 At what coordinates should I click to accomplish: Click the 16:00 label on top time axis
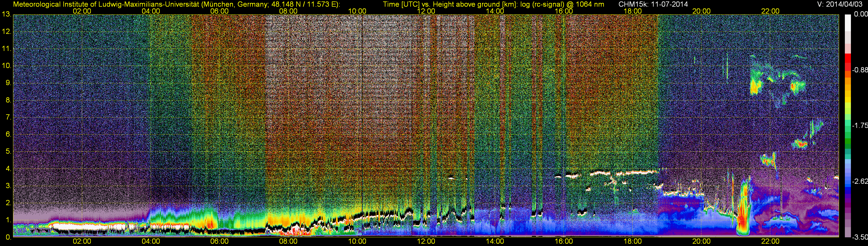564,11
